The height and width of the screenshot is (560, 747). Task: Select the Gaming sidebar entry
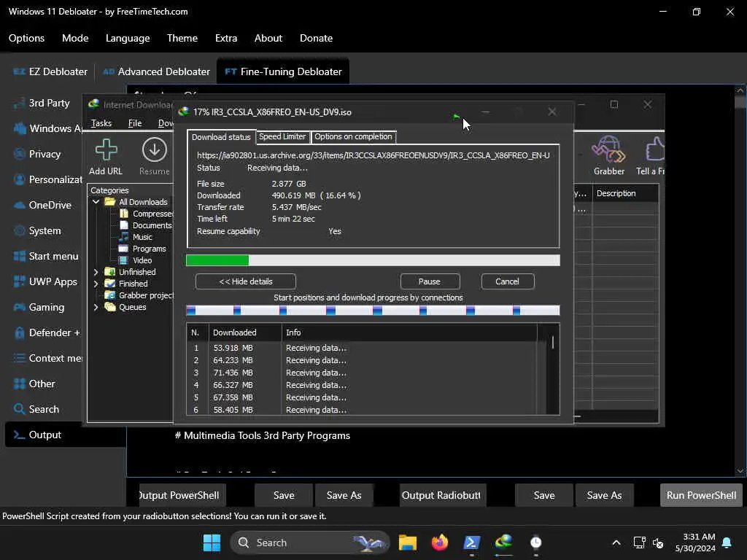[39, 307]
